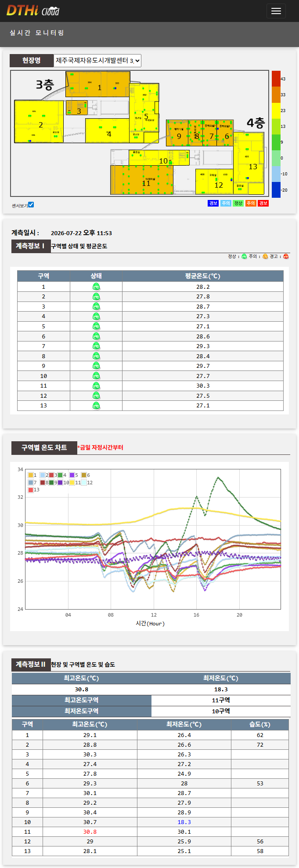Open the hamburger navigation menu
This screenshot has width=299, height=868.
tap(276, 11)
